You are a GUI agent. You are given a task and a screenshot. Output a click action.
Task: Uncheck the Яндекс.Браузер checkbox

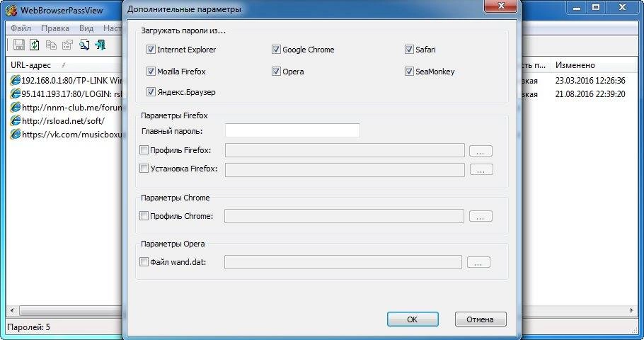pos(151,91)
